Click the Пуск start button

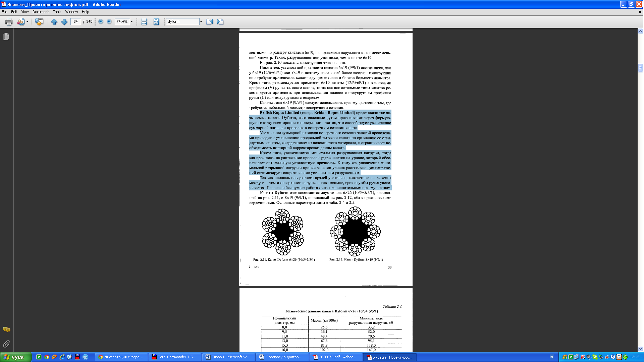(x=16, y=357)
